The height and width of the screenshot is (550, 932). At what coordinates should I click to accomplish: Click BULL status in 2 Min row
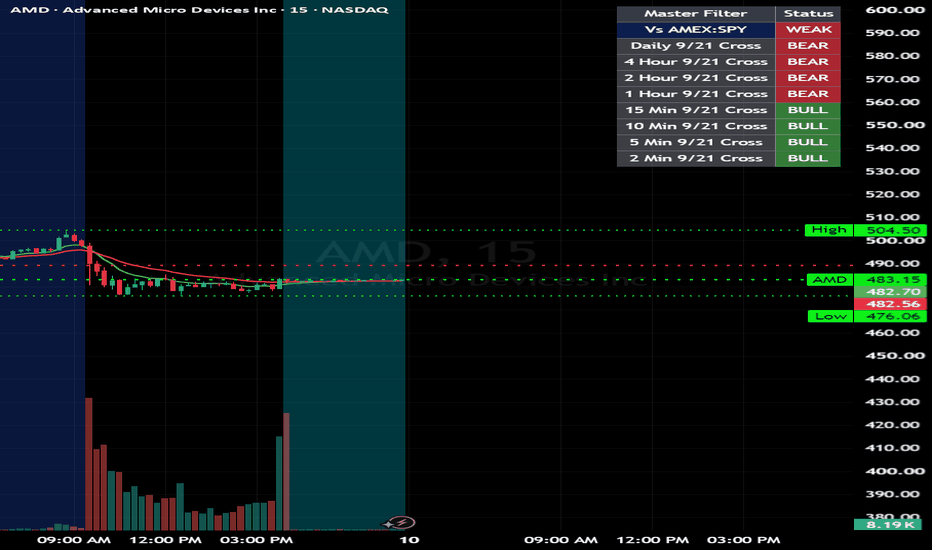tap(808, 158)
